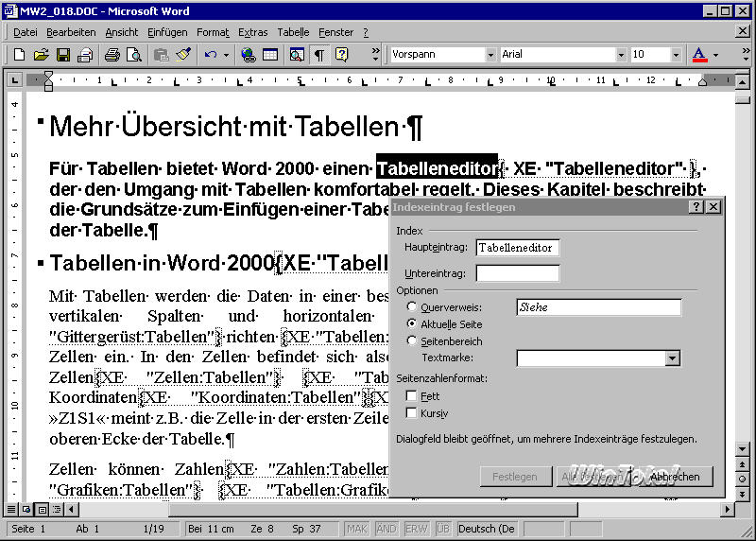This screenshot has height=541, width=756.
Task: Click the Insert Hyperlink globe icon
Action: point(249,55)
